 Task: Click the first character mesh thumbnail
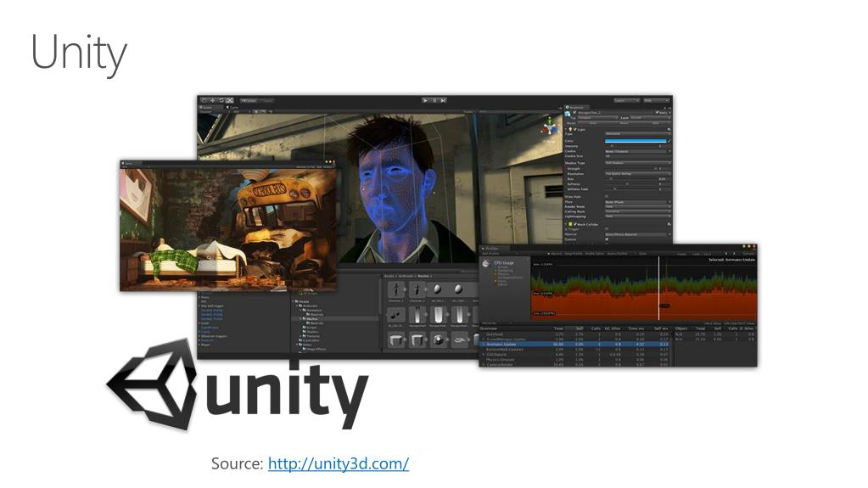tap(395, 289)
